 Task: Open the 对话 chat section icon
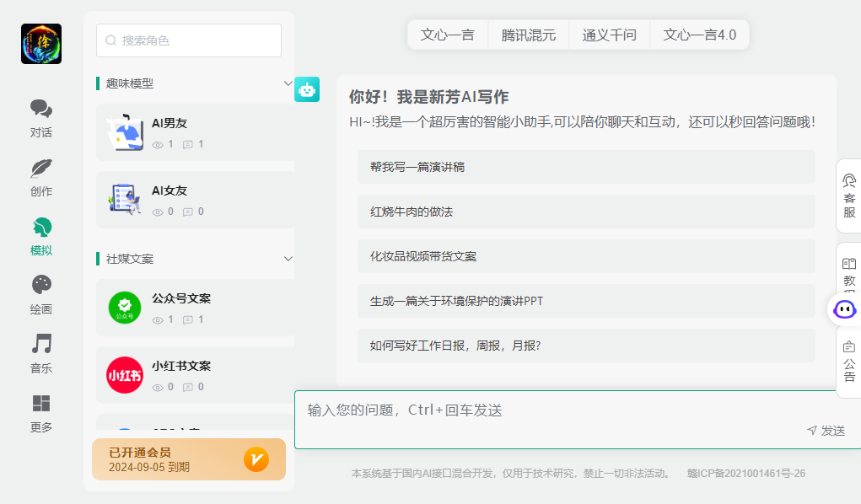pyautogui.click(x=40, y=110)
